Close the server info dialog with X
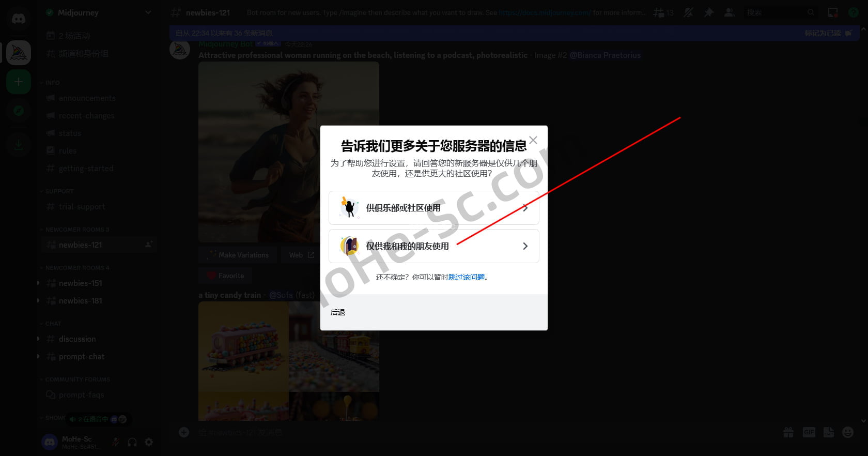868x456 pixels. pos(533,140)
